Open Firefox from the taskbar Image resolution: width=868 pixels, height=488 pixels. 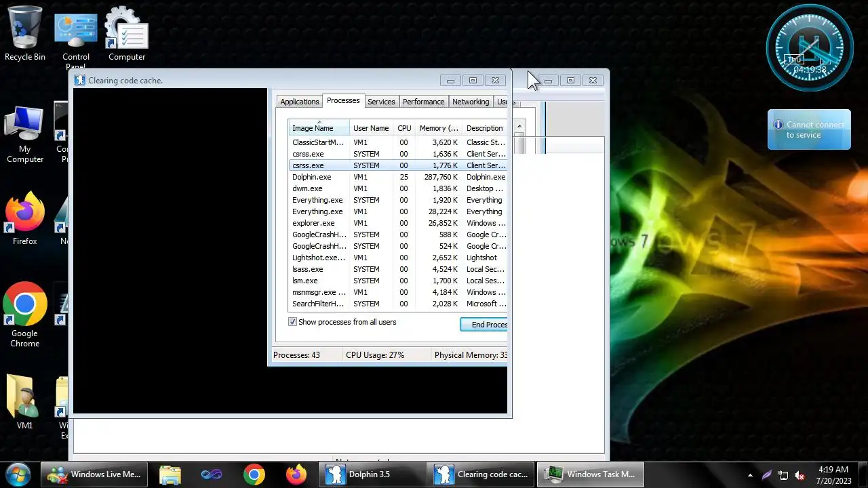click(x=296, y=474)
